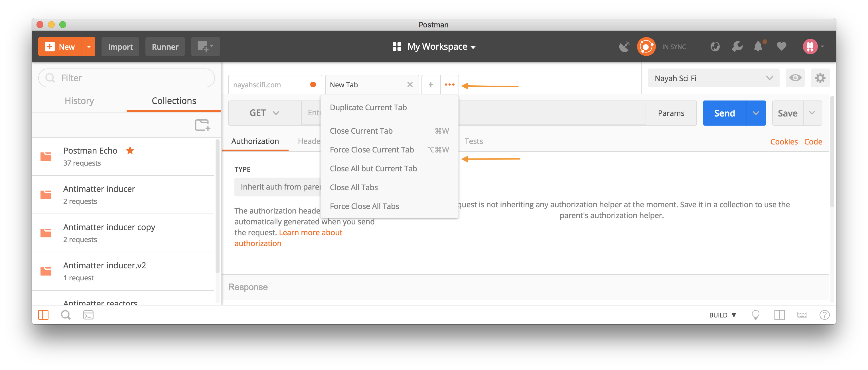868x370 pixels.
Task: Choose Close Current Tab
Action: (x=390, y=131)
